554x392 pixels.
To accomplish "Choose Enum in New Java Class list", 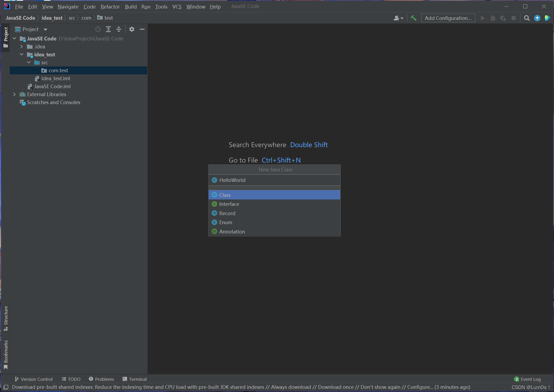I will pyautogui.click(x=274, y=222).
